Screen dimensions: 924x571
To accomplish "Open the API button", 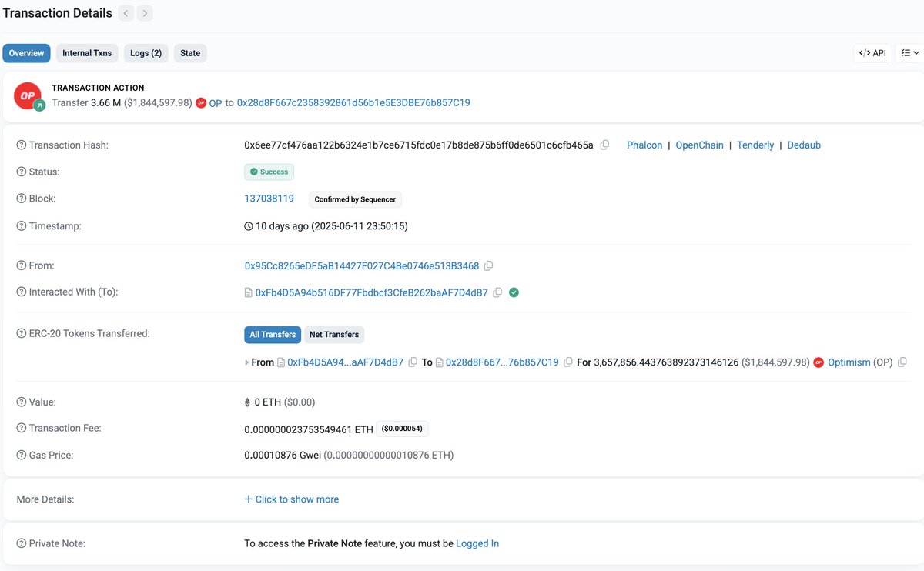I will coord(873,53).
